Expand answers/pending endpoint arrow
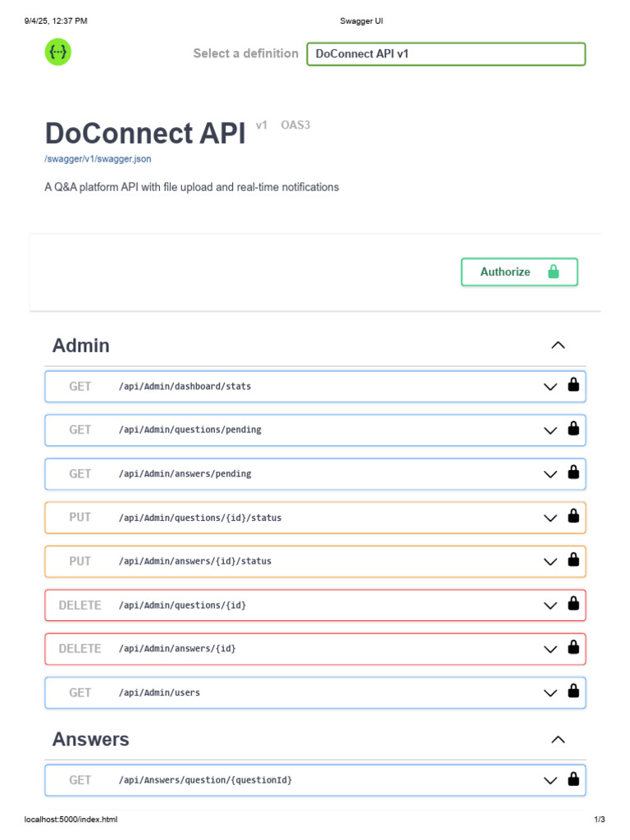630x840 pixels. (550, 474)
